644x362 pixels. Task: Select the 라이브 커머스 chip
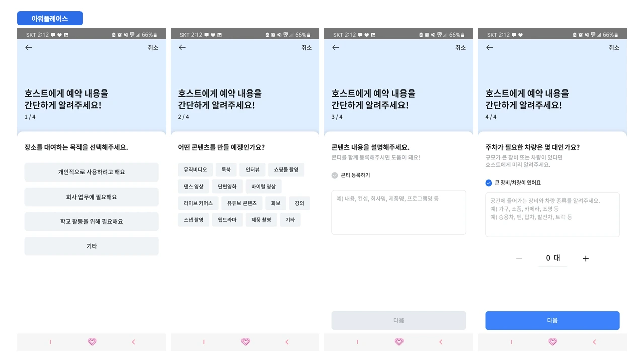click(198, 203)
